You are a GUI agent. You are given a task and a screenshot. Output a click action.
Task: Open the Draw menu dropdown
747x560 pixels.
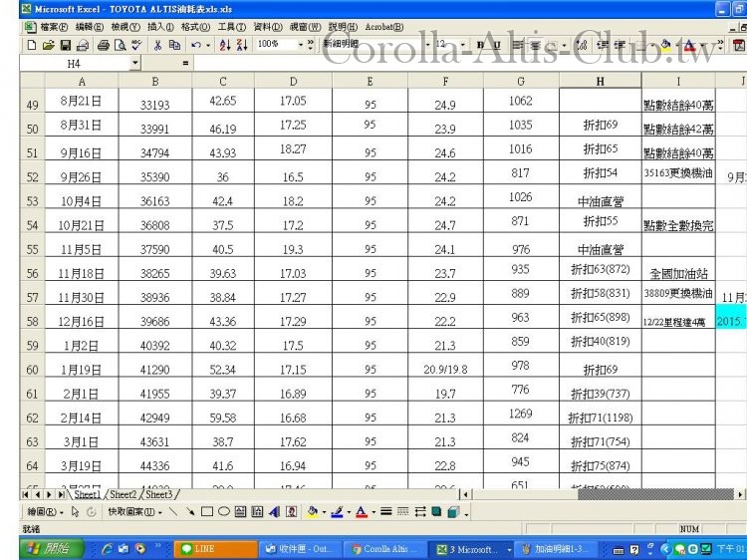(45, 512)
